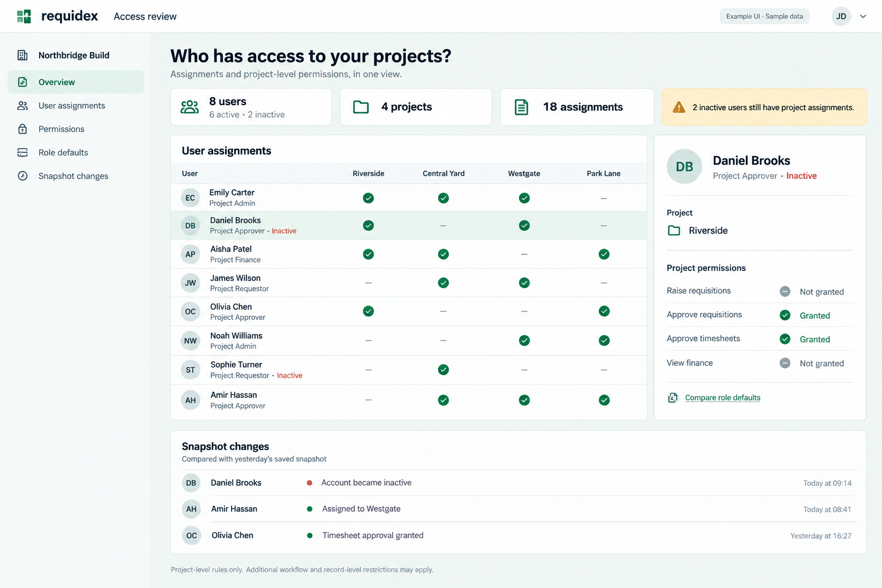Click the Example UI Sample data badge
The image size is (882, 588).
coord(765,16)
